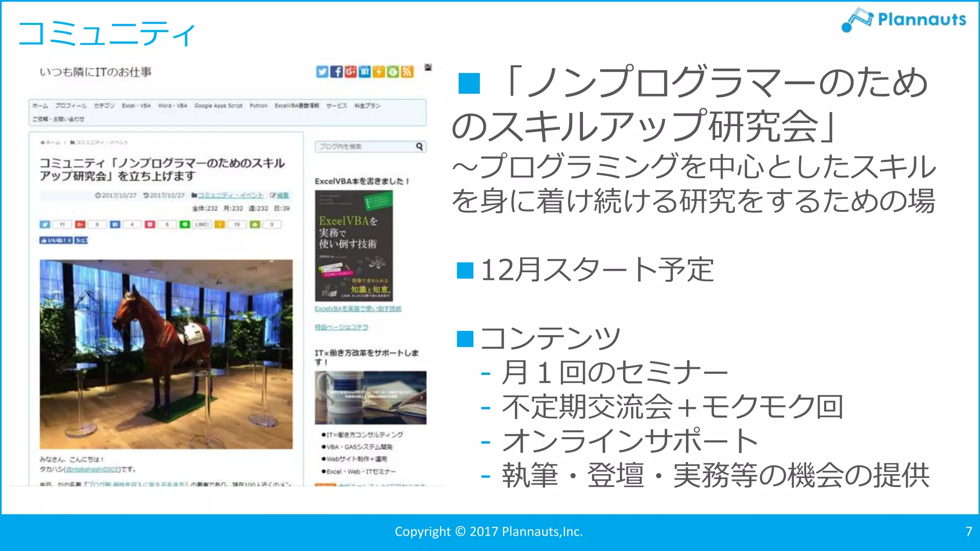Click the Hatena share count 4
The height and width of the screenshot is (551, 980).
132,224
